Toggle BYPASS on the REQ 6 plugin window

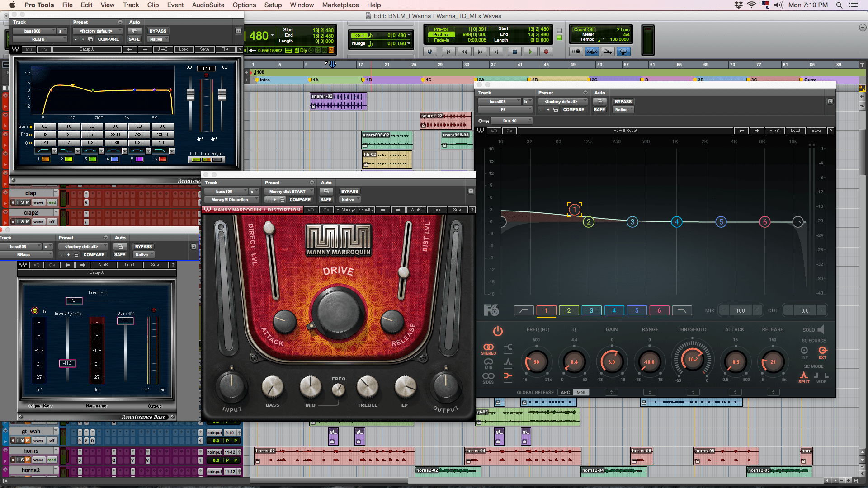(x=158, y=31)
